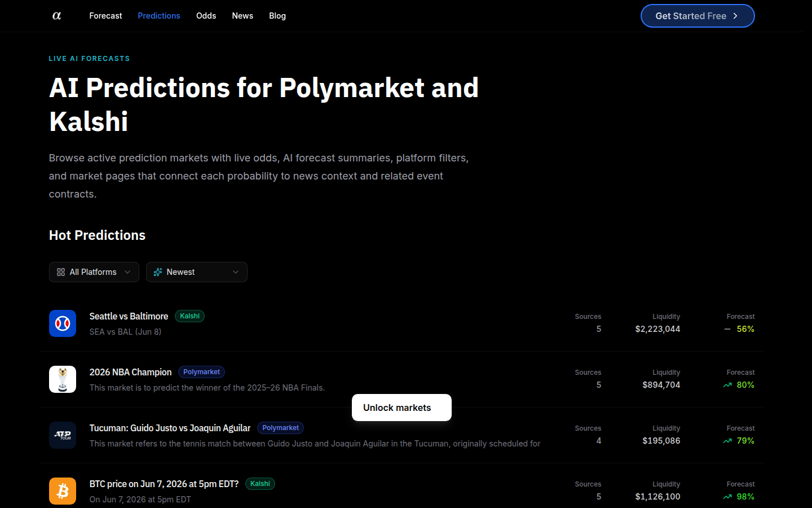
Task: Expand the All Platforms dropdown
Action: (x=94, y=272)
